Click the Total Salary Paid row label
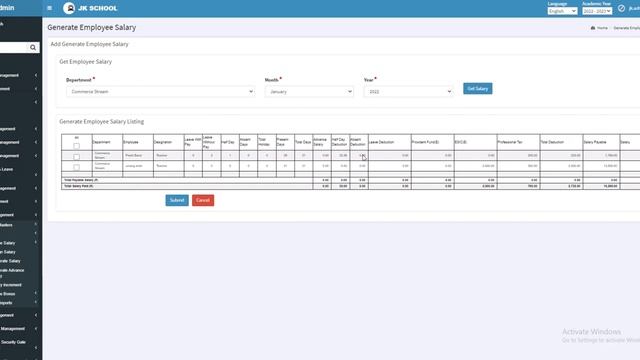640x360 pixels. pos(78,186)
